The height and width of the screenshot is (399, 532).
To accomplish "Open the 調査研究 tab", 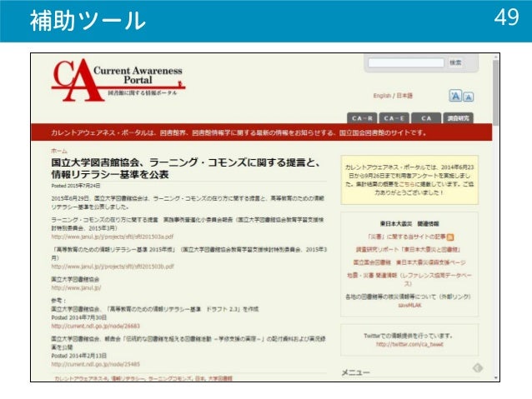I will click(458, 118).
